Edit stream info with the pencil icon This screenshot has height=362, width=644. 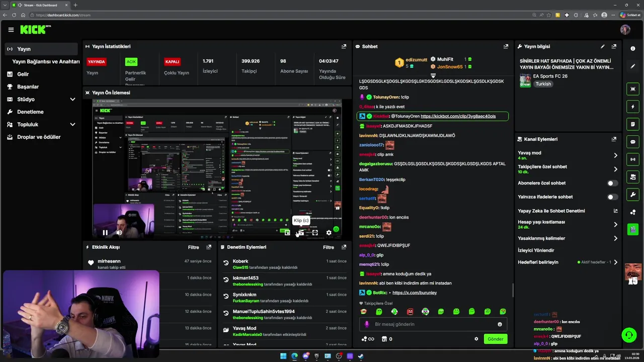pos(603,46)
